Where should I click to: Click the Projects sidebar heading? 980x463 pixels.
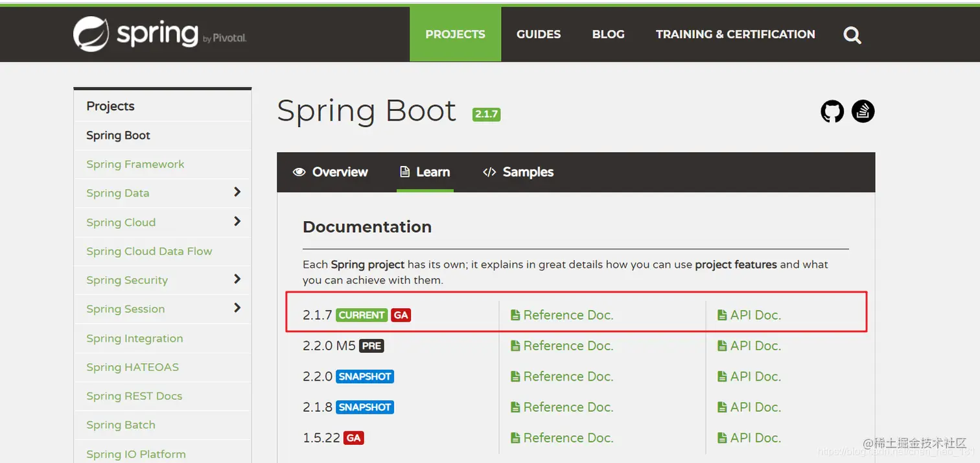coord(110,106)
